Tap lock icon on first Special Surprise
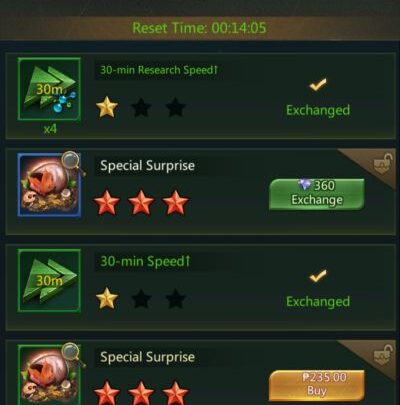400x405 pixels. [x=382, y=164]
